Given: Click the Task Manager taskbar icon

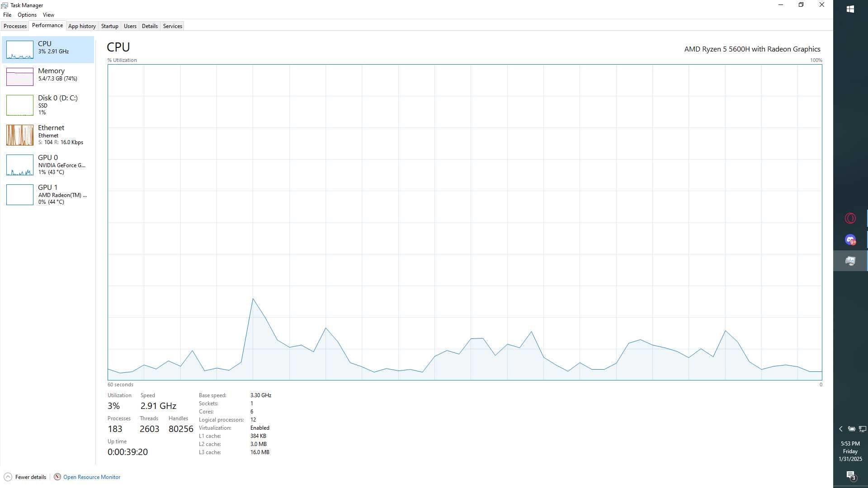Looking at the screenshot, I should (x=850, y=261).
